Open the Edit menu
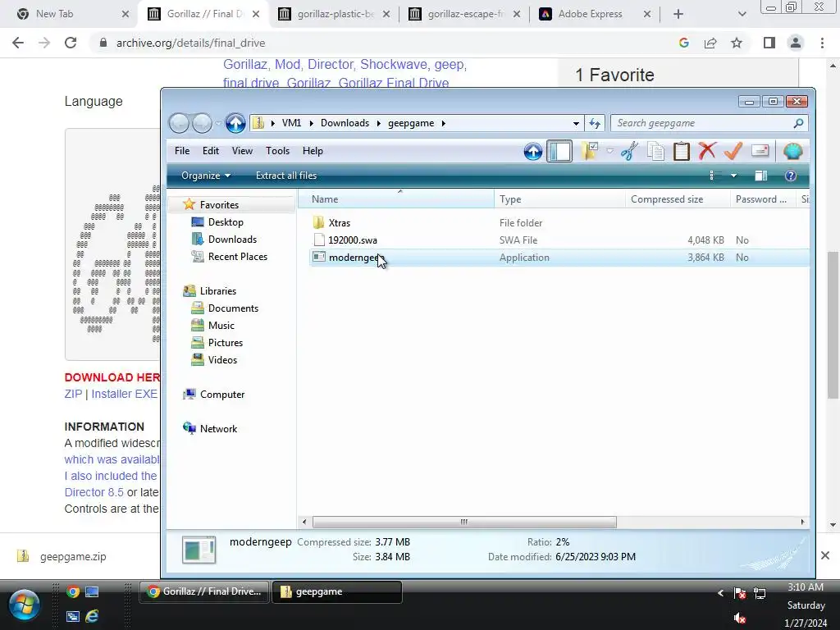This screenshot has width=840, height=630. click(211, 151)
